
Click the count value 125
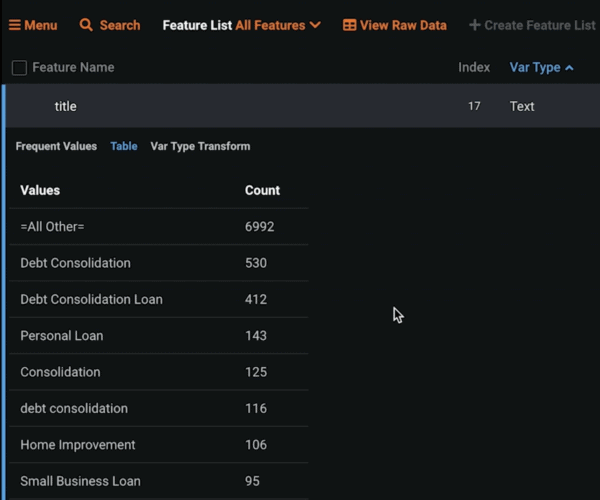pyautogui.click(x=256, y=372)
